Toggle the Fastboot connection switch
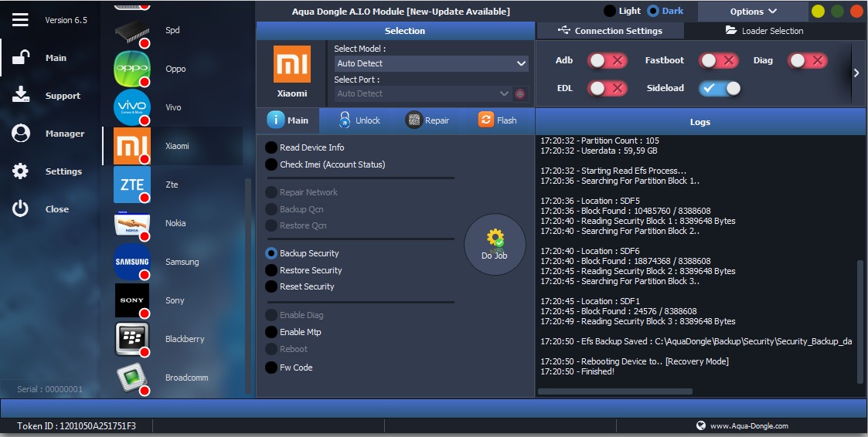 (719, 60)
